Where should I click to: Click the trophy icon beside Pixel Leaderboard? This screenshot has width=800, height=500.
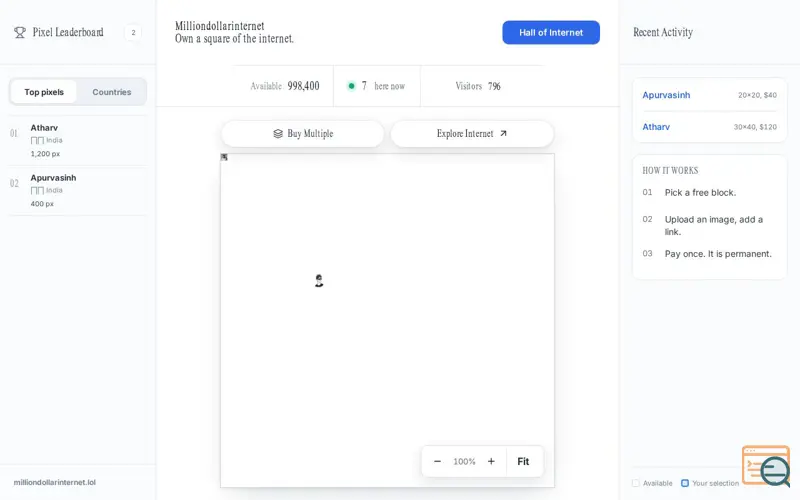point(20,33)
